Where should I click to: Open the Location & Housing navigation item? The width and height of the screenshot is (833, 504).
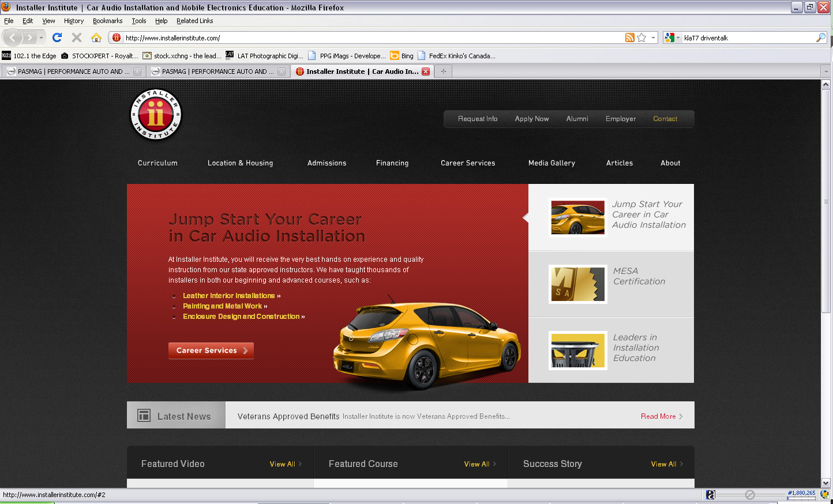[x=240, y=163]
